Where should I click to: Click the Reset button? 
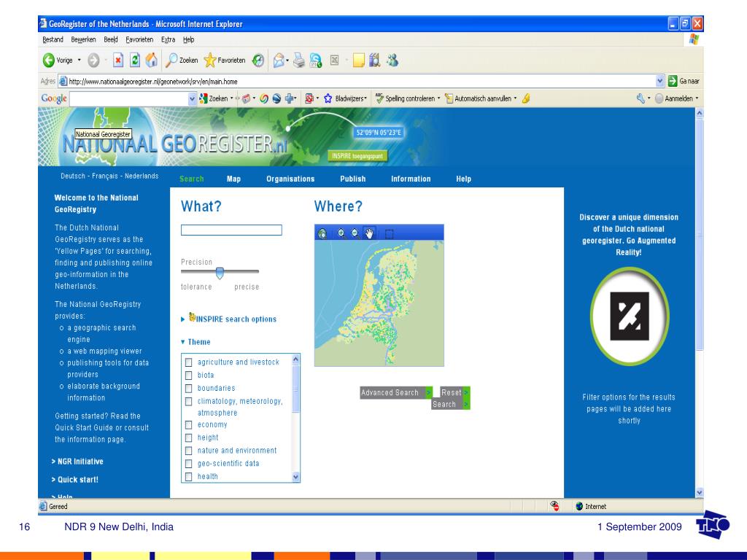455,392
